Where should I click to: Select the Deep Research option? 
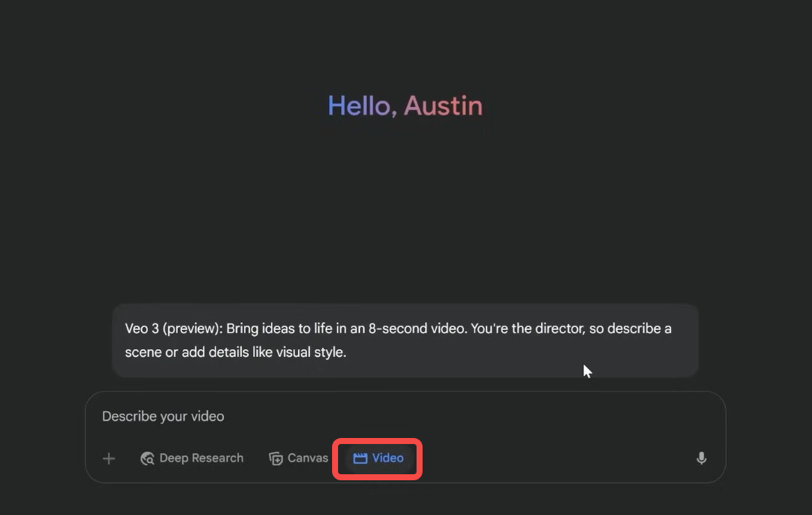click(192, 458)
